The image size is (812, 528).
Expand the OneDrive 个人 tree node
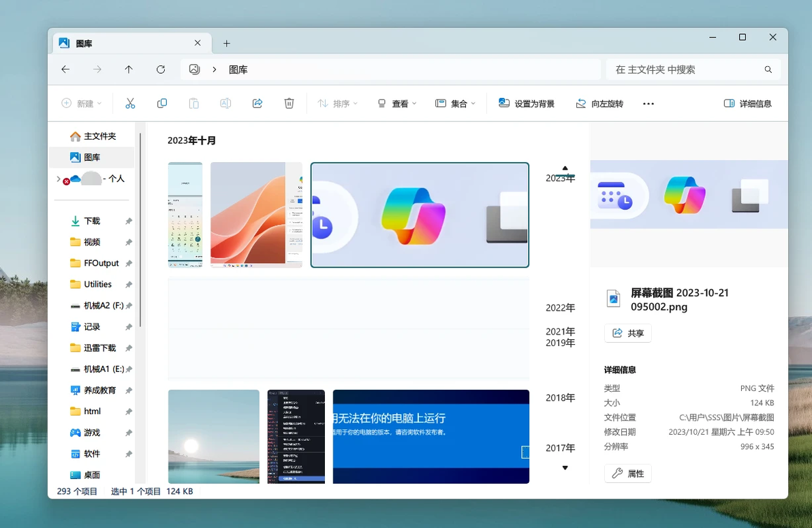58,178
